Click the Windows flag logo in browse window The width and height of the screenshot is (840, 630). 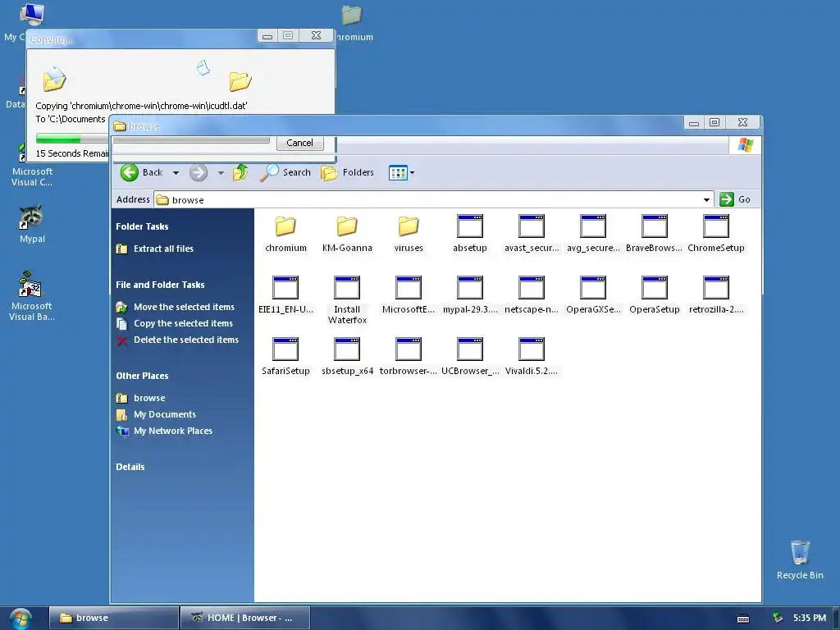pyautogui.click(x=745, y=145)
